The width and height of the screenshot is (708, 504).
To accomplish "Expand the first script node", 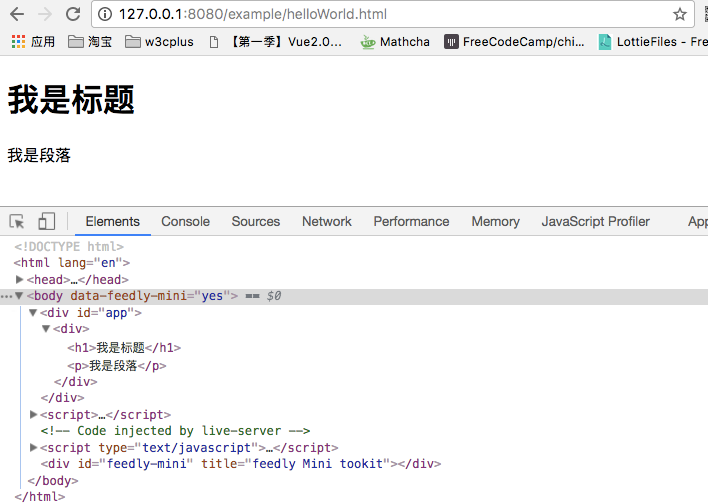I will click(33, 414).
